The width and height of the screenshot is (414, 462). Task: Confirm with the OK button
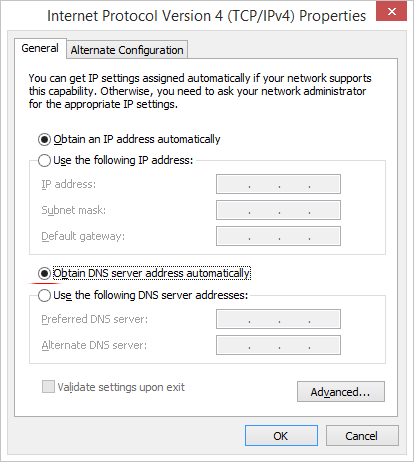(281, 436)
